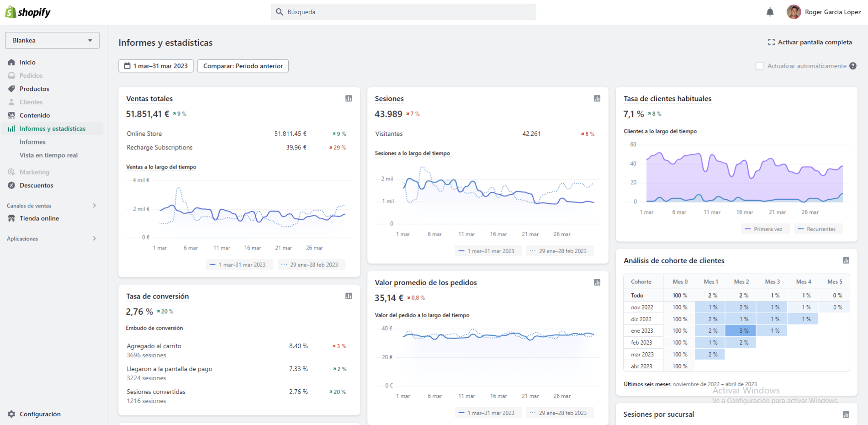The image size is (868, 425).
Task: Toggle the Recurrentes legend series
Action: (817, 229)
